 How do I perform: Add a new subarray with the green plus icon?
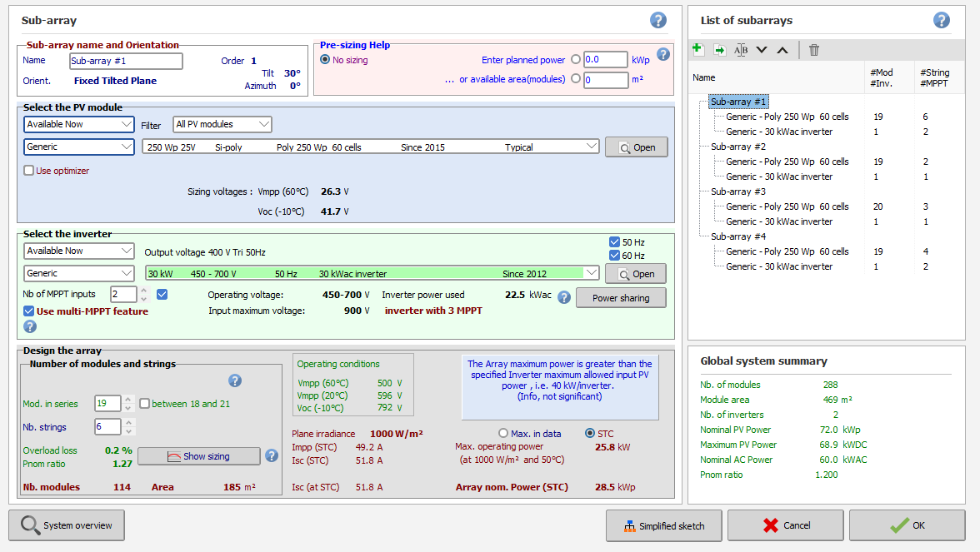point(698,49)
